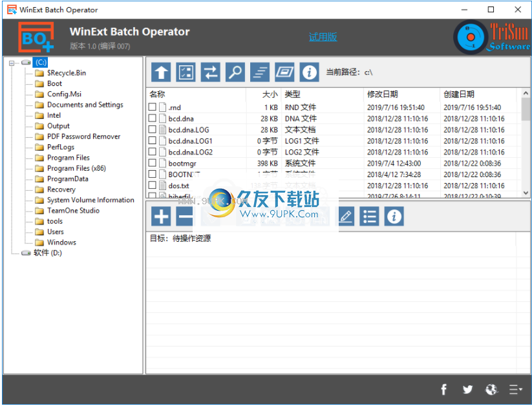Sort by 修改日期 column header

[401, 94]
